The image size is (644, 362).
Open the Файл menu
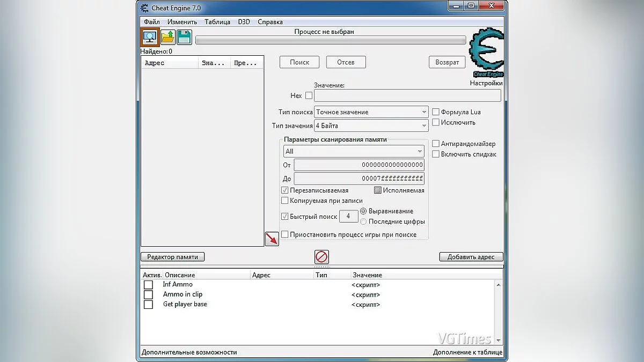coord(151,21)
